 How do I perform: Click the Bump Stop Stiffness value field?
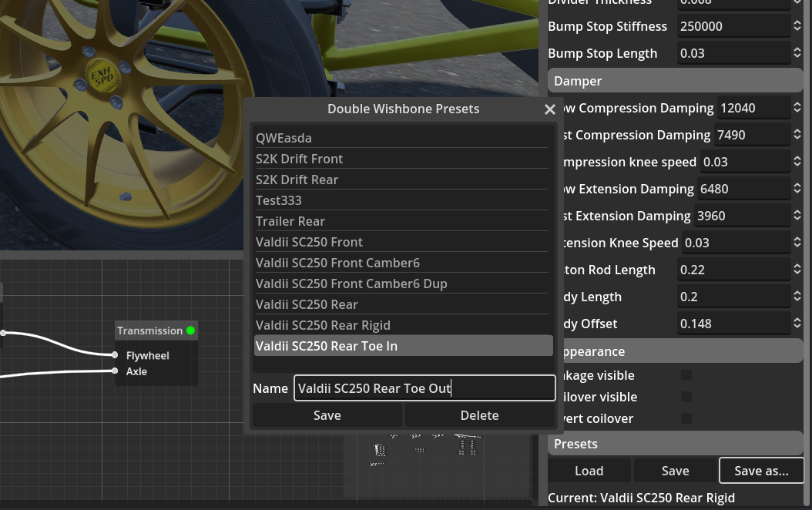733,26
